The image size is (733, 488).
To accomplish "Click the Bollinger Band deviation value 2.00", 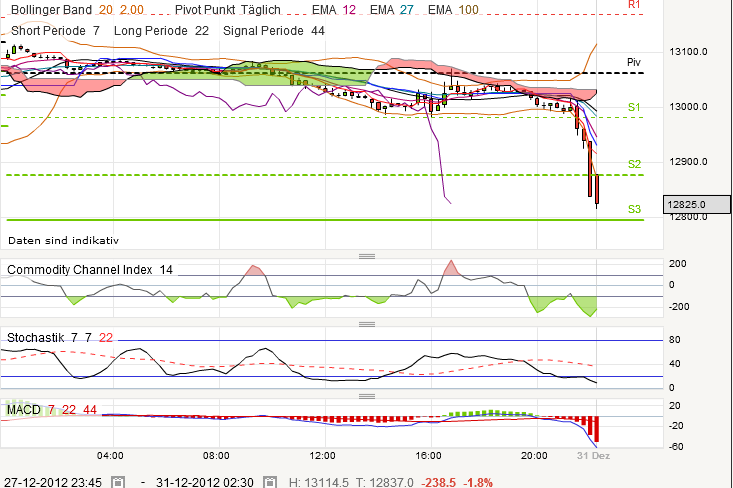I will 131,9.
